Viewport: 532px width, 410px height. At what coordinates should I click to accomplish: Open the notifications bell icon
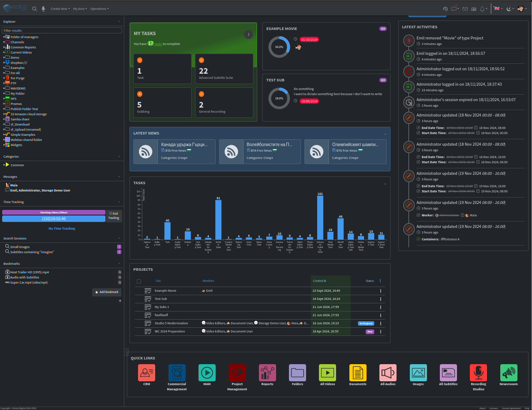pyautogui.click(x=482, y=9)
